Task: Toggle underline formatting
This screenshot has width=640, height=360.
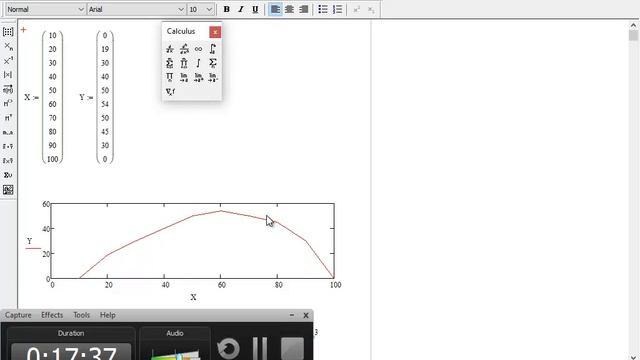Action: (x=255, y=9)
